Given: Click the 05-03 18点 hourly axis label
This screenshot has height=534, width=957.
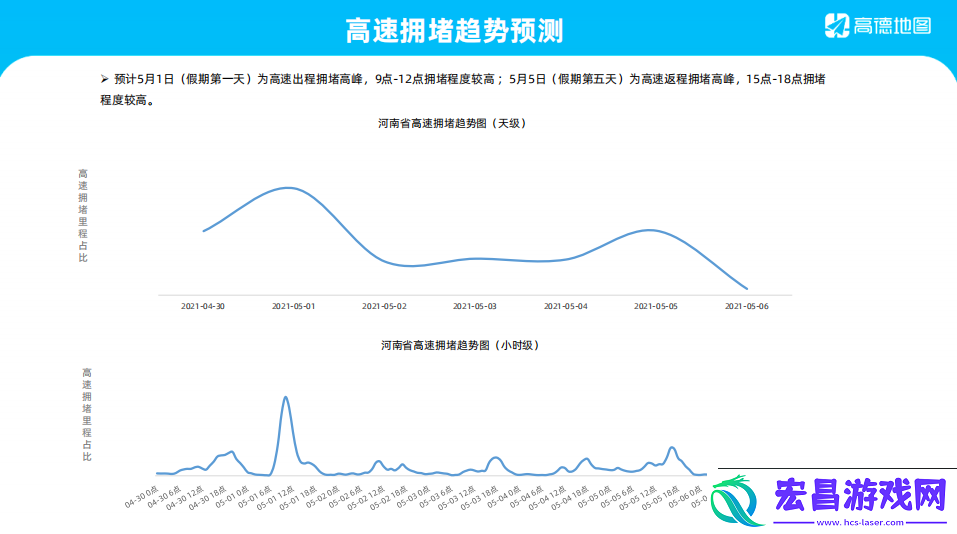Looking at the screenshot, I should click(480, 497).
